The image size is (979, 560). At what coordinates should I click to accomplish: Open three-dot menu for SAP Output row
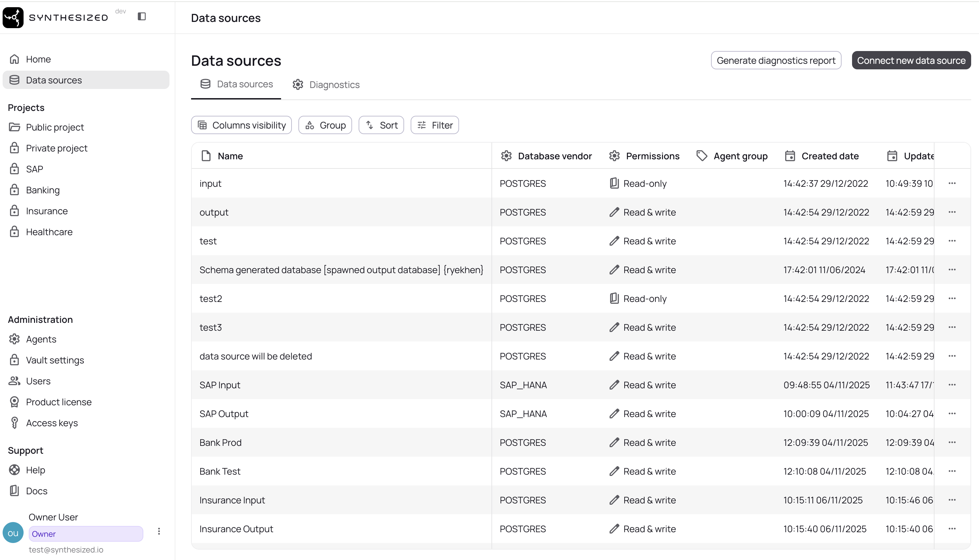tap(952, 413)
